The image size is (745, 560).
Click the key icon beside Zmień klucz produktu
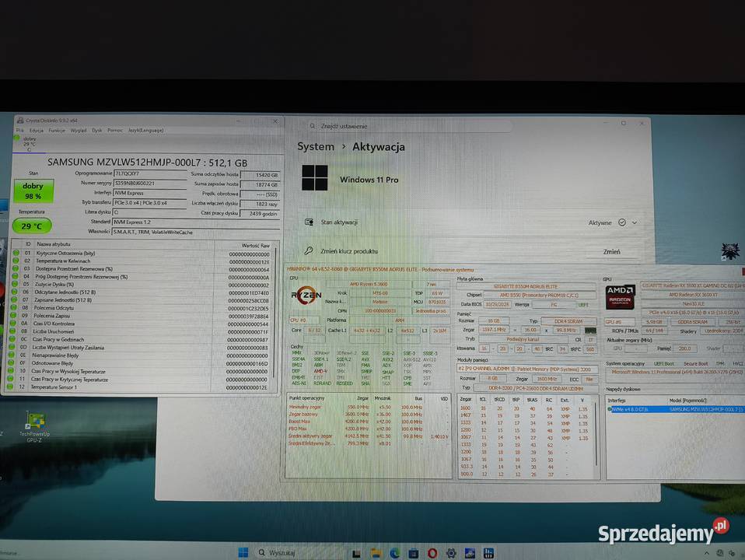(309, 250)
